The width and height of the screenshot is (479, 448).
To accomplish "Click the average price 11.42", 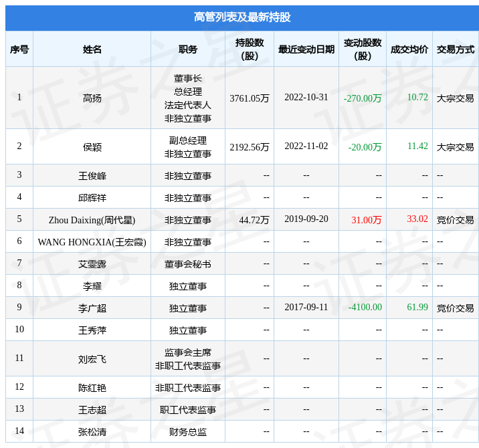I will (417, 146).
